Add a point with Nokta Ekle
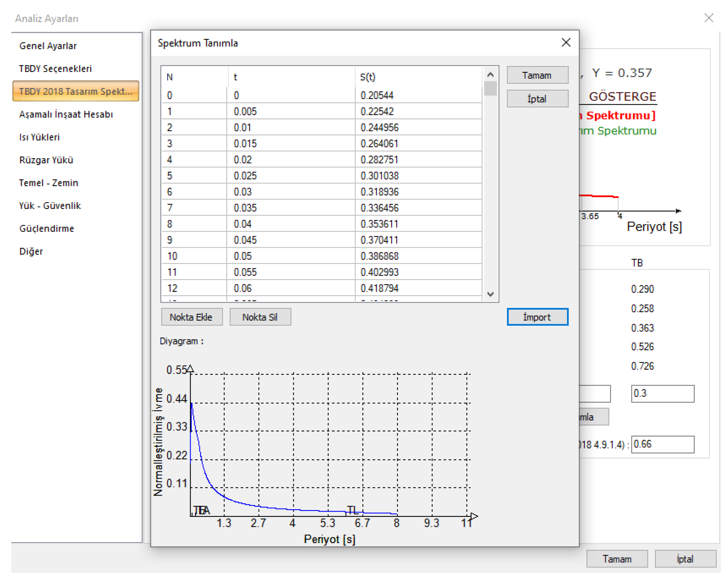The width and height of the screenshot is (728, 578). 191,317
